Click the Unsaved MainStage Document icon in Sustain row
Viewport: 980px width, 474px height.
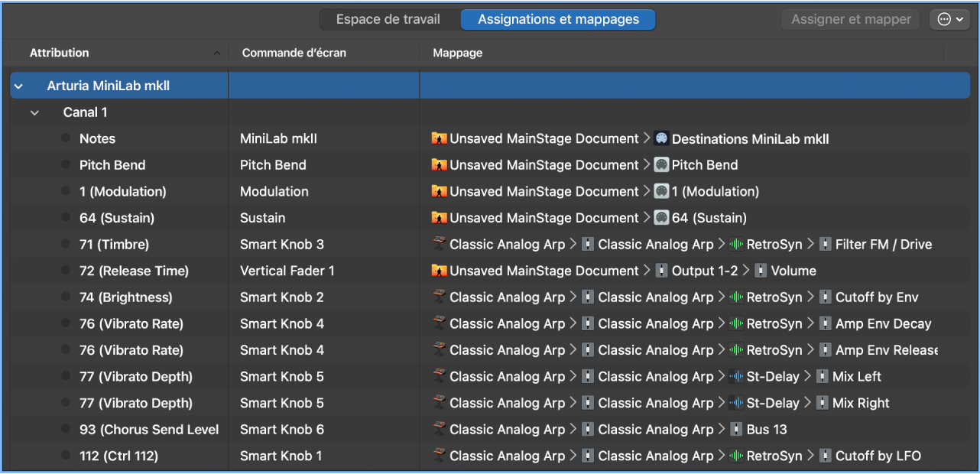[x=440, y=217]
